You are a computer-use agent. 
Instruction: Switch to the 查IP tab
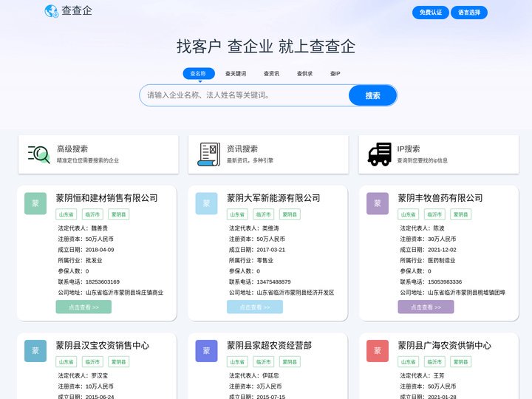click(335, 74)
